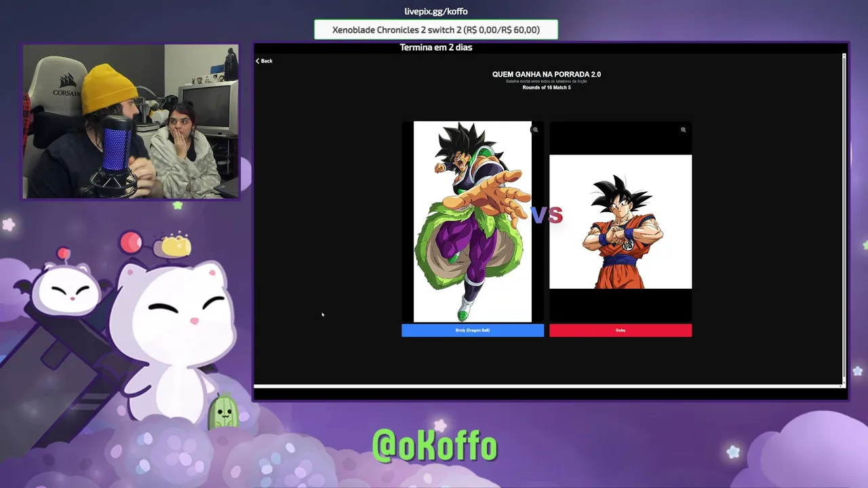Click the page's vertical scrollbar

(844, 218)
